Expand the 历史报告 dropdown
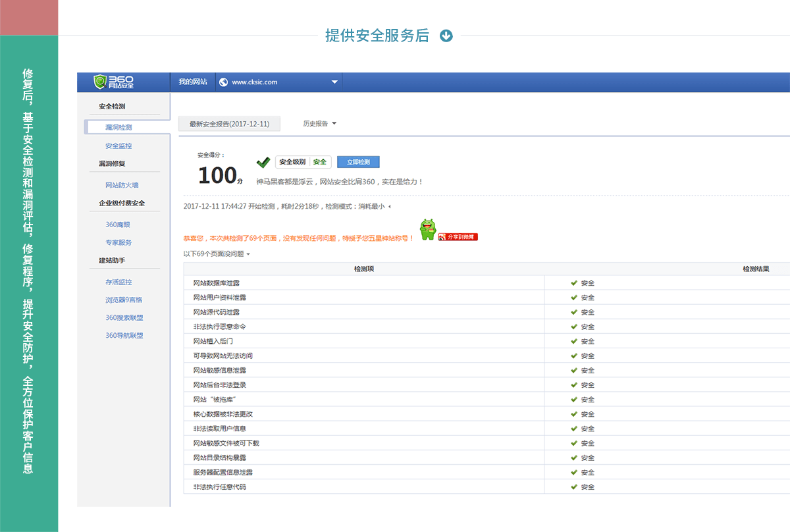This screenshot has height=532, width=790. pyautogui.click(x=334, y=124)
